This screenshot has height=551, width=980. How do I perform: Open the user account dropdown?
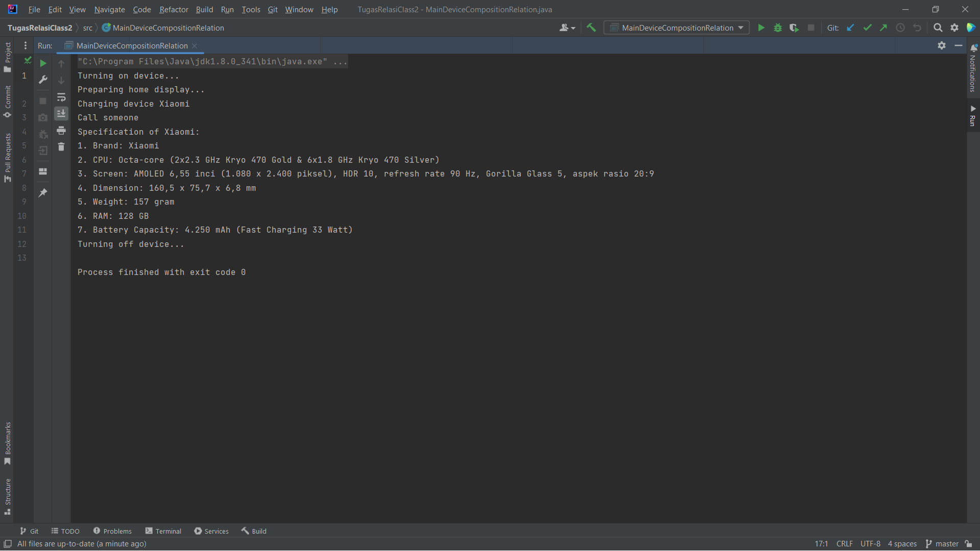tap(567, 28)
